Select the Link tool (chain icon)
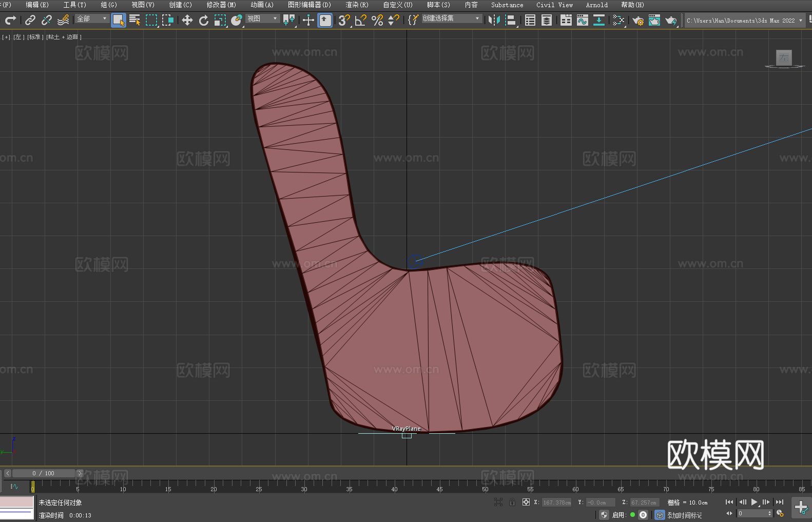The image size is (812, 522). (x=30, y=20)
